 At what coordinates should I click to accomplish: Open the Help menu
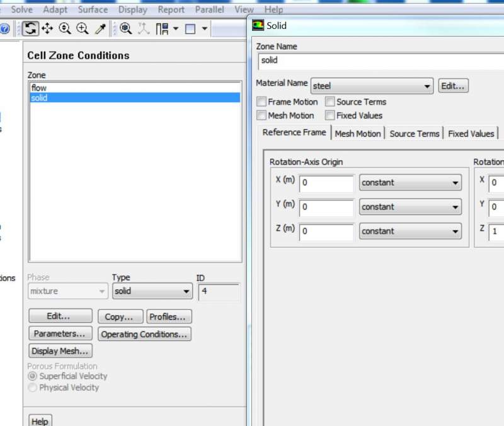273,9
